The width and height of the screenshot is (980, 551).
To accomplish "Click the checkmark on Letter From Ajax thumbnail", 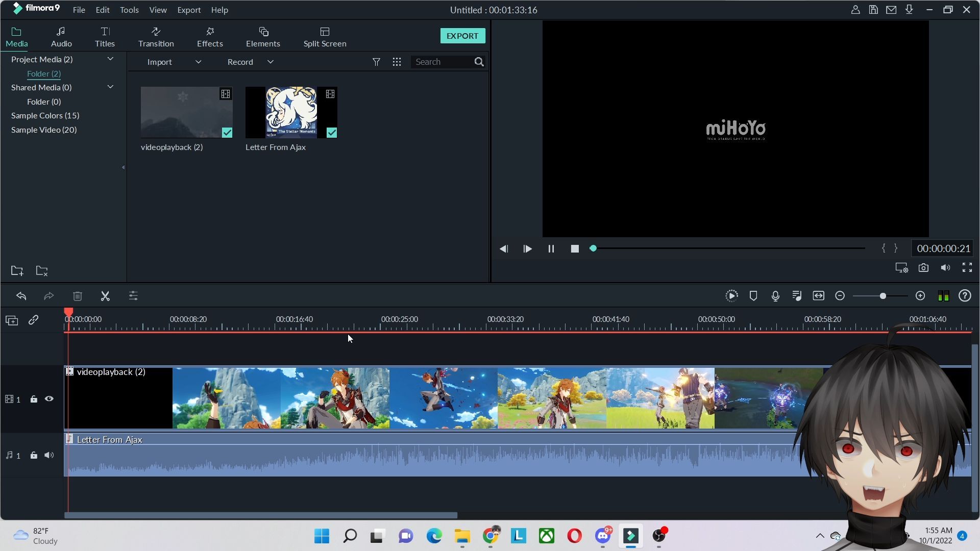I will 332,133.
